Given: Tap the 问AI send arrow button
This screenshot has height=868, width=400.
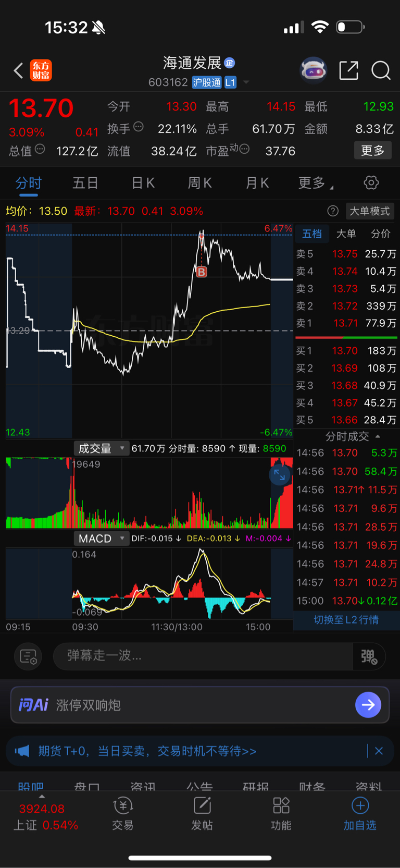Looking at the screenshot, I should click(368, 705).
